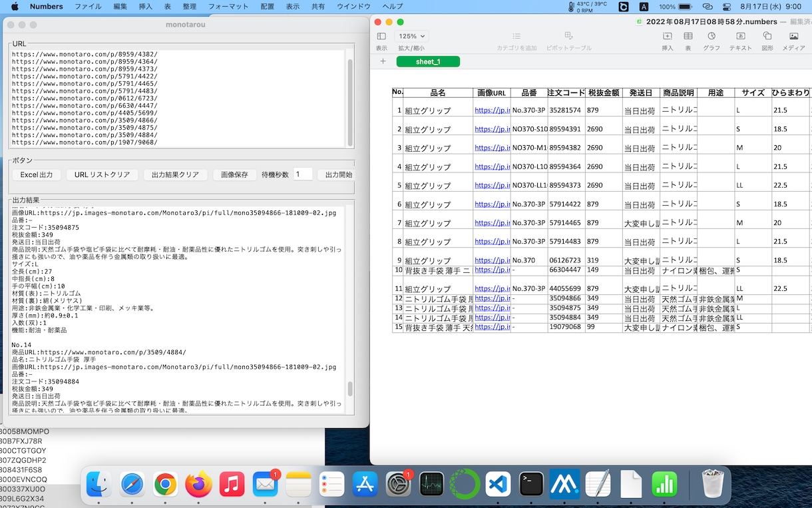
Task: Open Reminders app from the Dock
Action: click(x=331, y=485)
